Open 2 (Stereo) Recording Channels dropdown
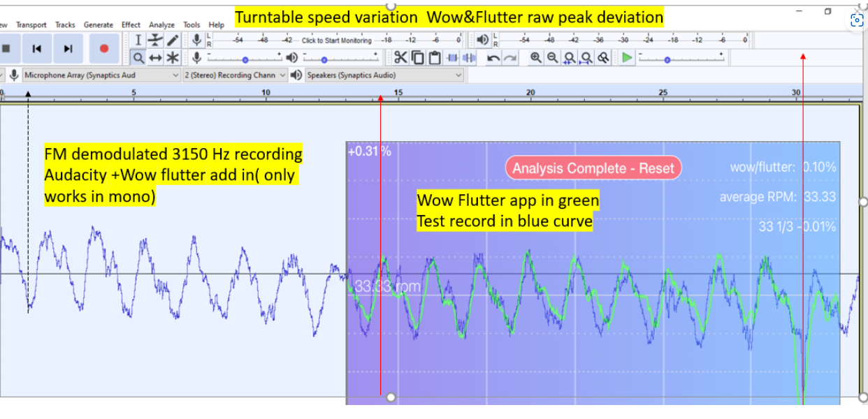Viewport: 868px width, 419px height. tap(235, 75)
